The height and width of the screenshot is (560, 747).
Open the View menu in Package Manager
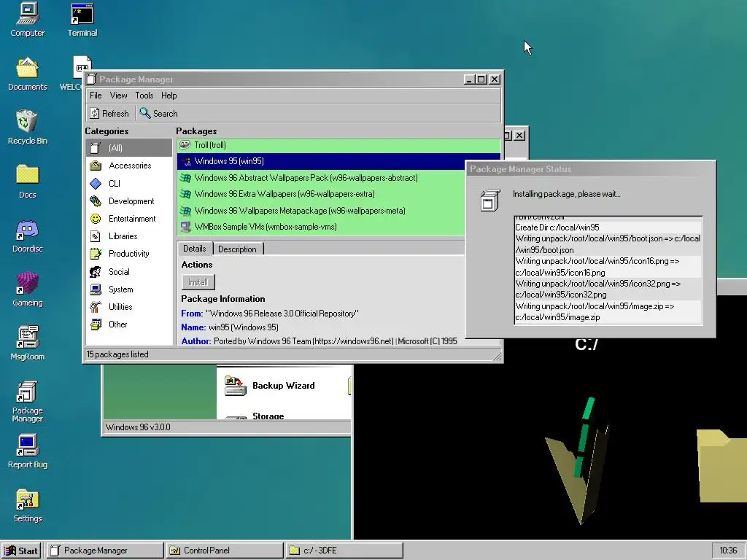[x=119, y=96]
